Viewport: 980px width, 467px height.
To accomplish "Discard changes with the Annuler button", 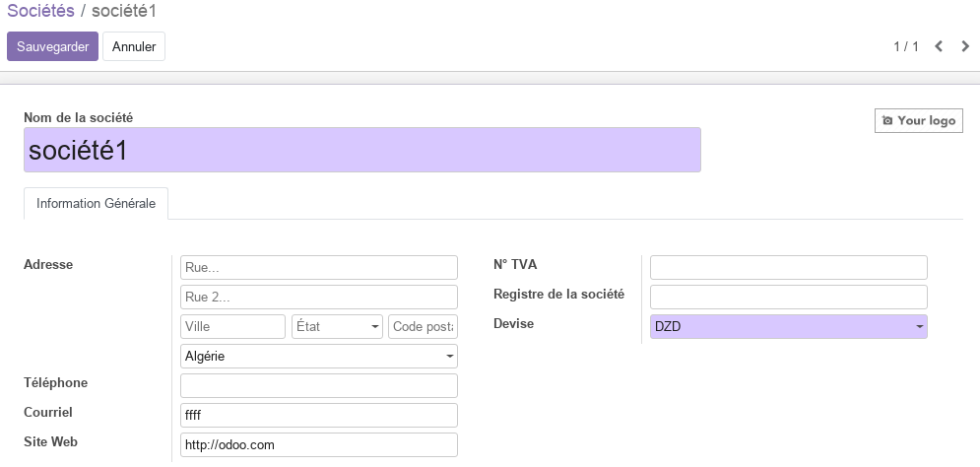I will click(134, 46).
